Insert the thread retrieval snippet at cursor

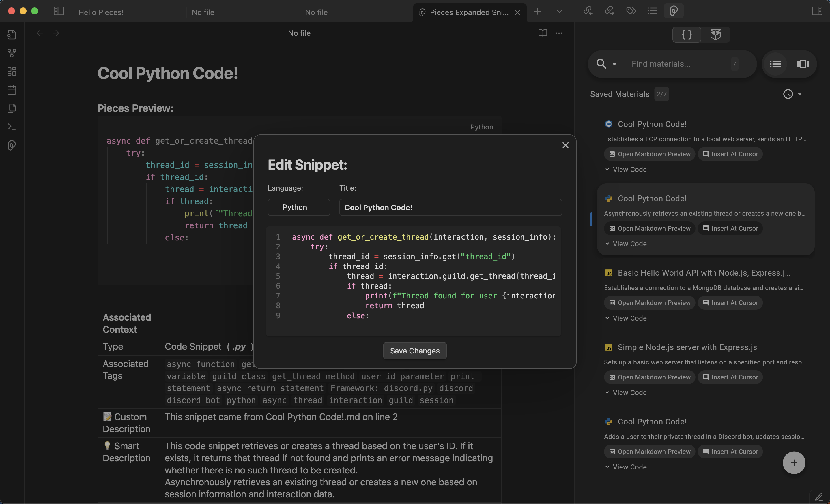(x=730, y=228)
